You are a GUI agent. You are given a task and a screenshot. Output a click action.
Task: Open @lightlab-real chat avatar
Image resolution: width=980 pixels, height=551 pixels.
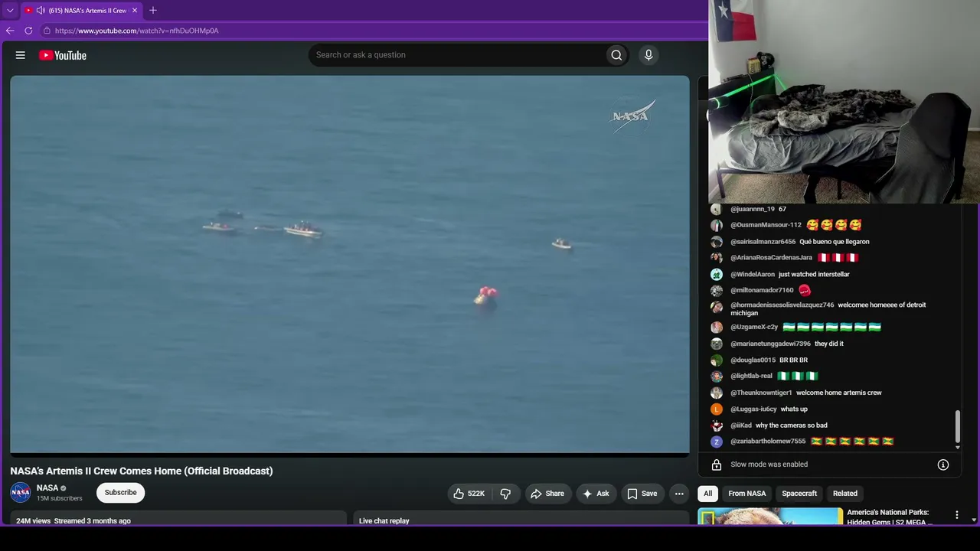[x=717, y=377]
